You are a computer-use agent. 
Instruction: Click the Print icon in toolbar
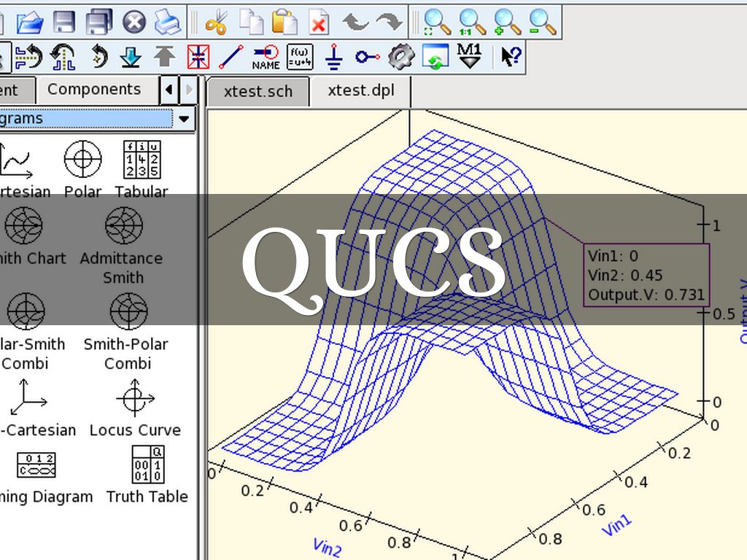(168, 21)
